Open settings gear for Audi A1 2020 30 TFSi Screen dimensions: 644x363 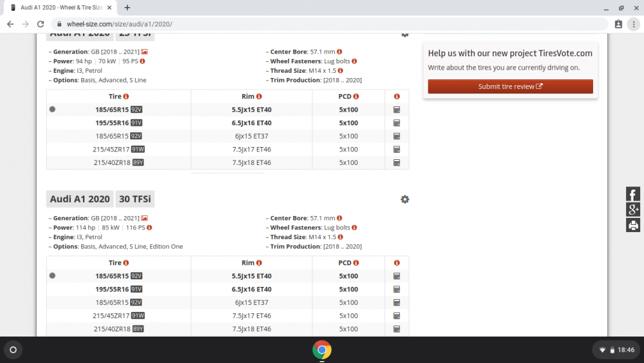point(404,199)
